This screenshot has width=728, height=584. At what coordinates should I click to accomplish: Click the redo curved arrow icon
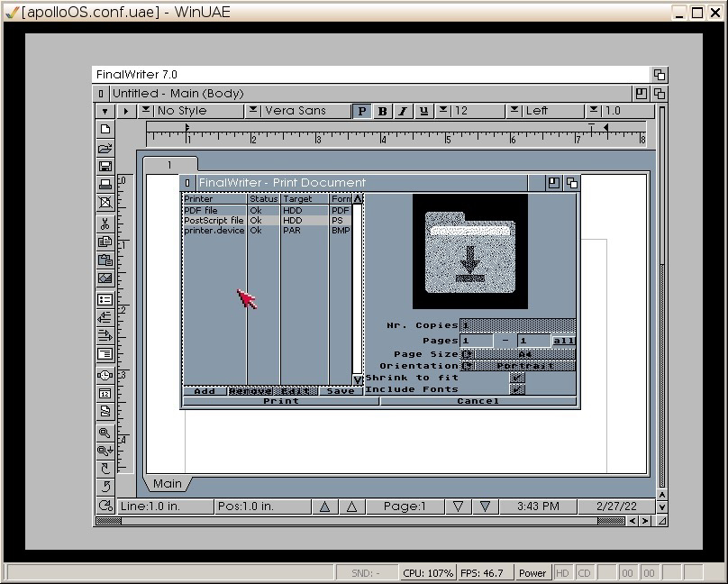click(105, 469)
